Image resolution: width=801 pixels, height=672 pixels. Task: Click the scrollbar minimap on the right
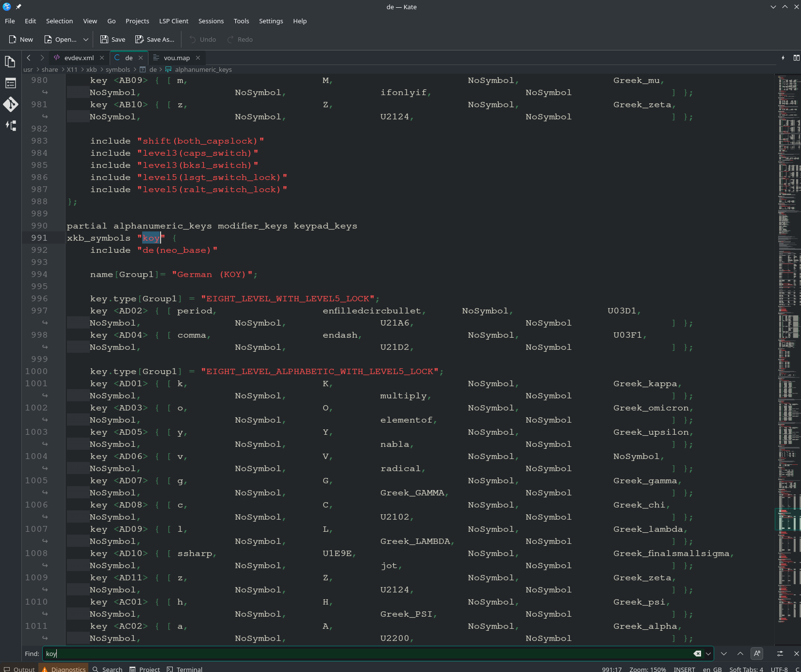[x=788, y=340]
